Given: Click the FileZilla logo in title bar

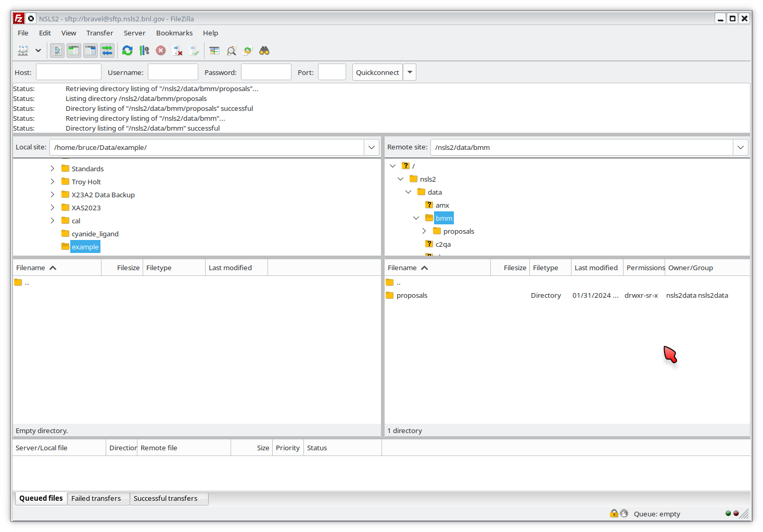Looking at the screenshot, I should (19, 18).
